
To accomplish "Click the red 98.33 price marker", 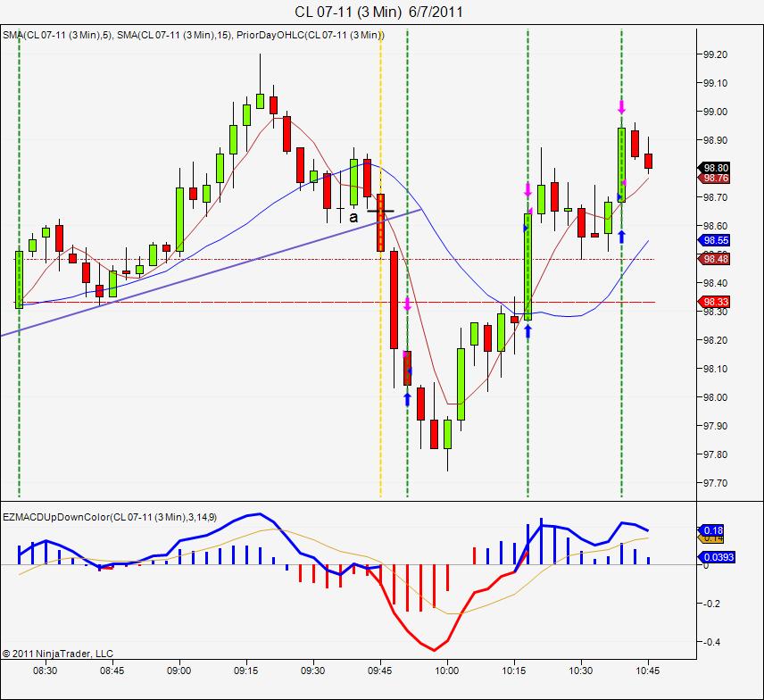I will [714, 302].
